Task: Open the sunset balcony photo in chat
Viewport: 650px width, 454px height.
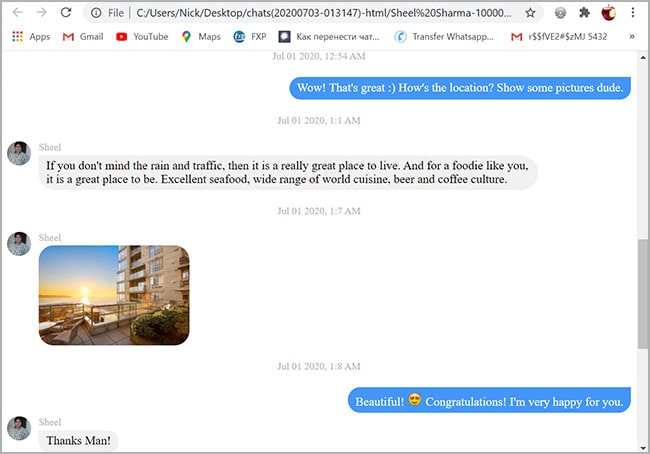Action: (114, 295)
